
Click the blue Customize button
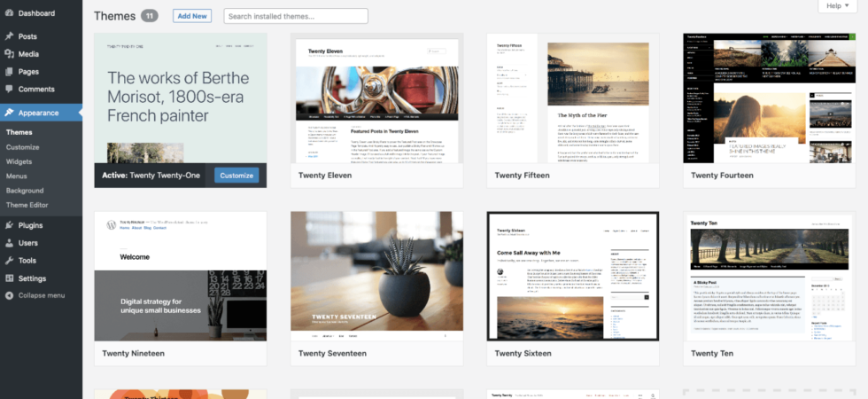coord(236,176)
